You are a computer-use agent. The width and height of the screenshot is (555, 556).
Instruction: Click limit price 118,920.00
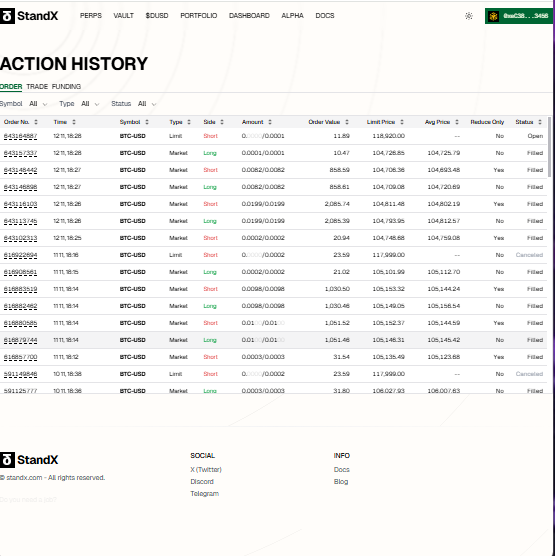click(388, 136)
